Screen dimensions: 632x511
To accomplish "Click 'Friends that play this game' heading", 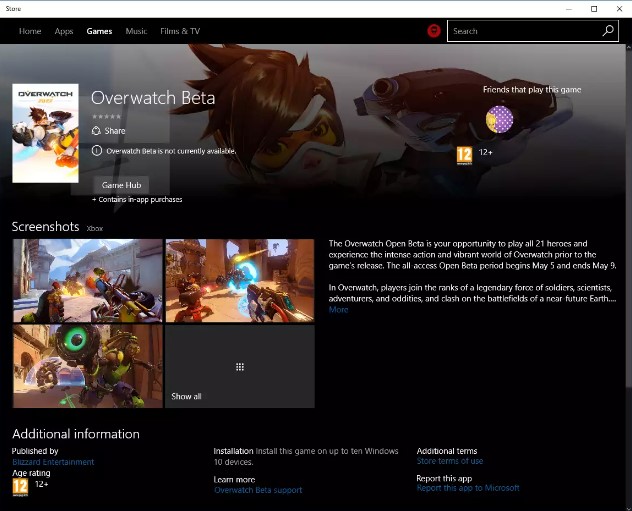I will [x=532, y=89].
